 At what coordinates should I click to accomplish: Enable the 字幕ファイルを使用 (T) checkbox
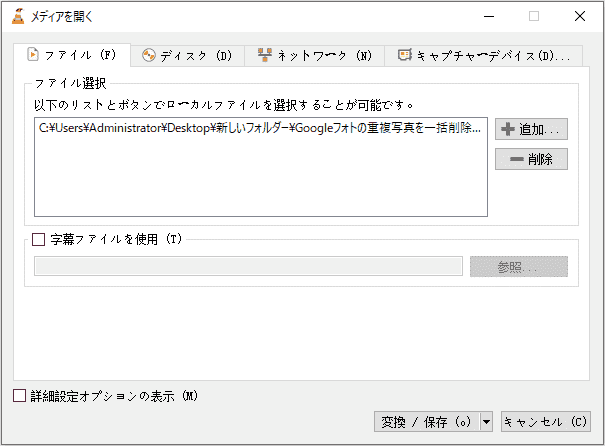39,239
